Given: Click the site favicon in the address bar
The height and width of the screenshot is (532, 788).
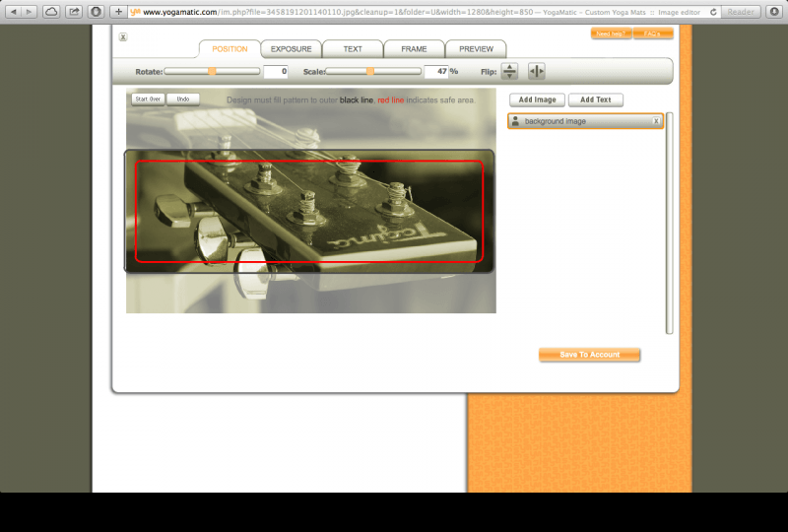Looking at the screenshot, I should click(135, 12).
